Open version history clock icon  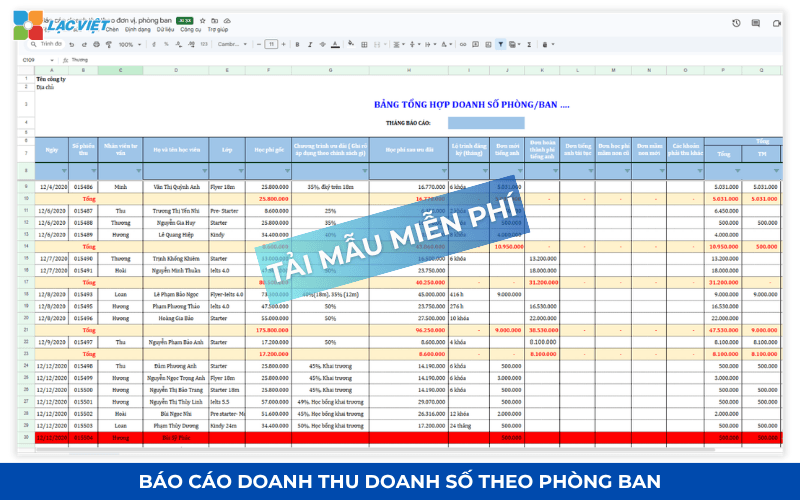736,23
